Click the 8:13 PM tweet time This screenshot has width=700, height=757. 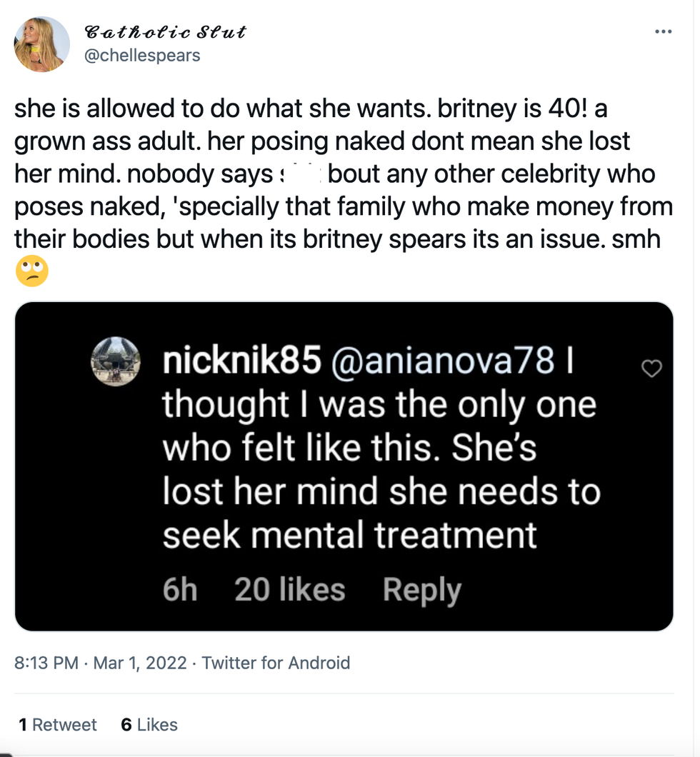[46, 663]
